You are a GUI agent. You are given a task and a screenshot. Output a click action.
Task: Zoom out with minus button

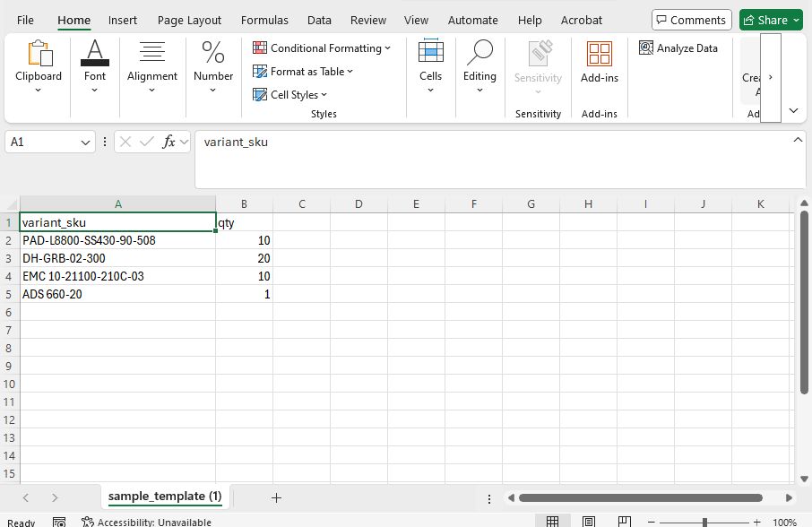tap(652, 523)
